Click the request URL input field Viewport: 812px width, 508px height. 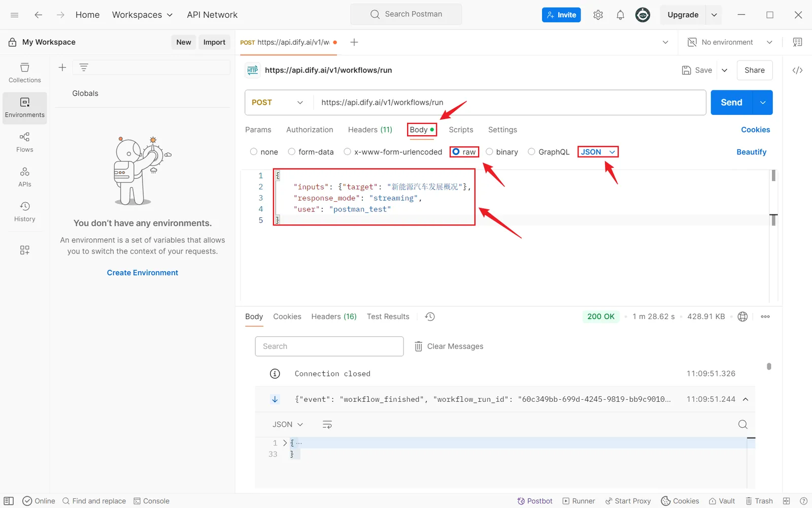pos(510,103)
